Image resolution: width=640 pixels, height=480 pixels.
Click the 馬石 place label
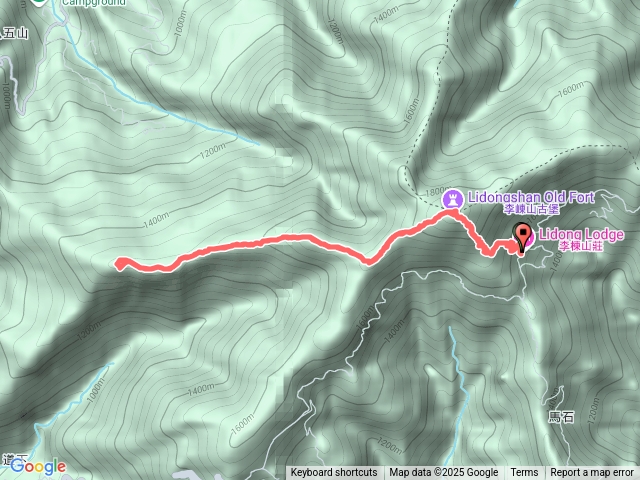pyautogui.click(x=560, y=417)
